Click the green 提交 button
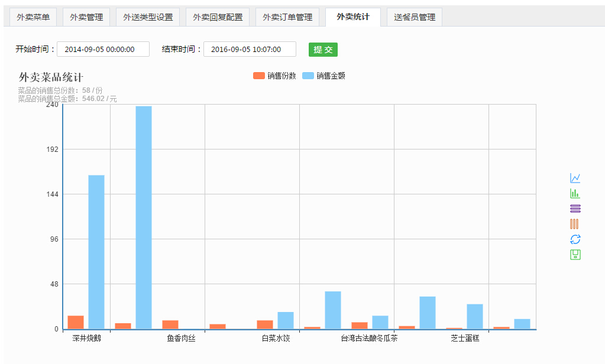Image resolution: width=605 pixels, height=364 pixels. [x=323, y=50]
